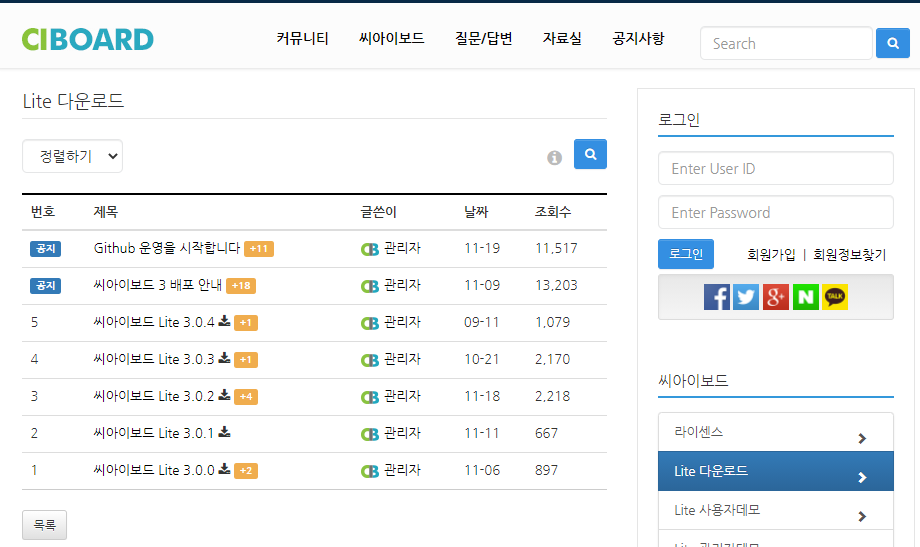920x547 pixels.
Task: Log in with the KakaoTalk icon
Action: (835, 297)
